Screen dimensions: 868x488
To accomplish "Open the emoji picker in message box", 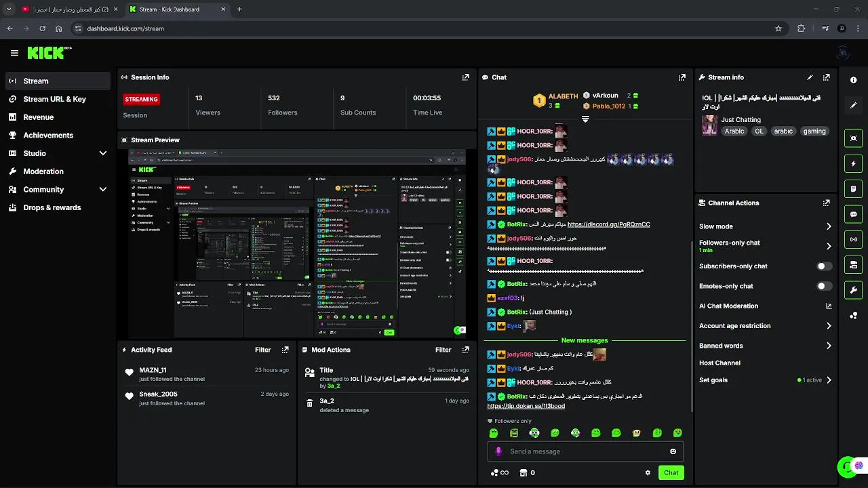I will point(673,451).
